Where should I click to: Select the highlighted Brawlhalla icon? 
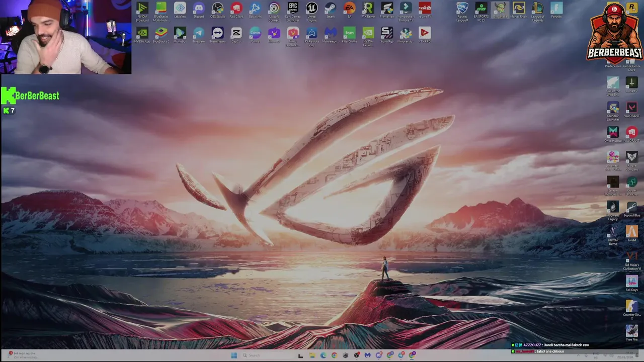coord(500,10)
